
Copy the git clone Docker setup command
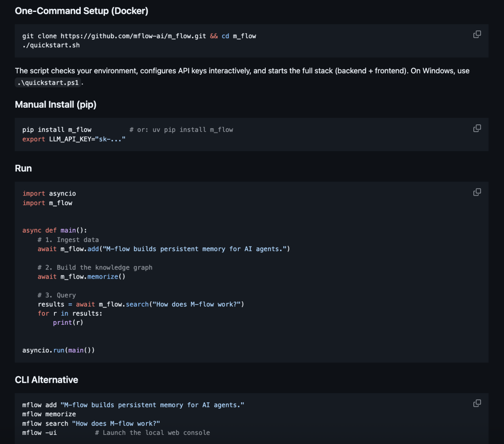coord(477,35)
